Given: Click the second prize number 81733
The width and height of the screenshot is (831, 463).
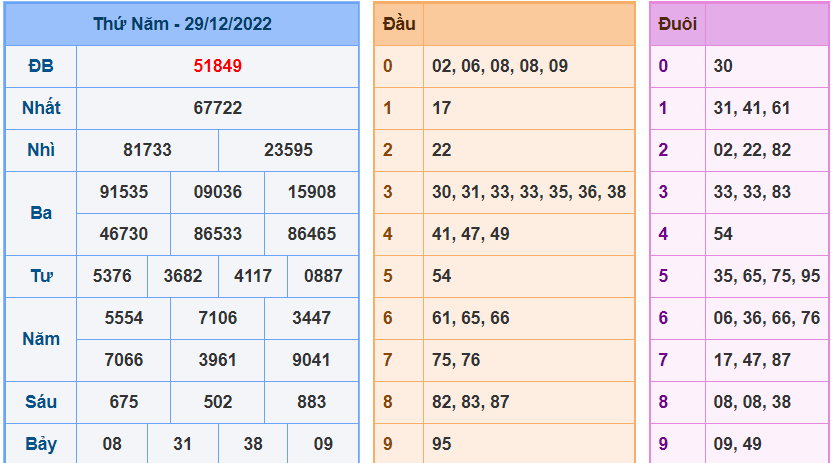Looking at the screenshot, I should point(147,150).
